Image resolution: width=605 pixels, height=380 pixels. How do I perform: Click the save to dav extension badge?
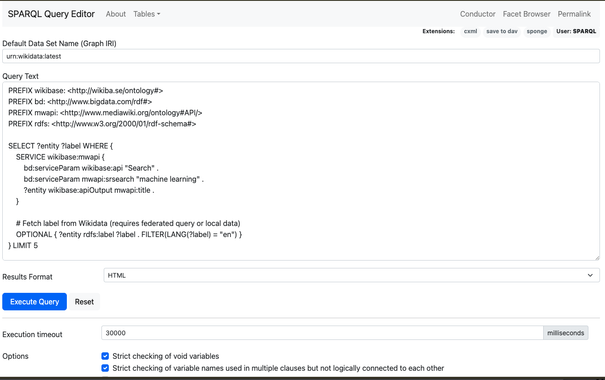tap(502, 31)
